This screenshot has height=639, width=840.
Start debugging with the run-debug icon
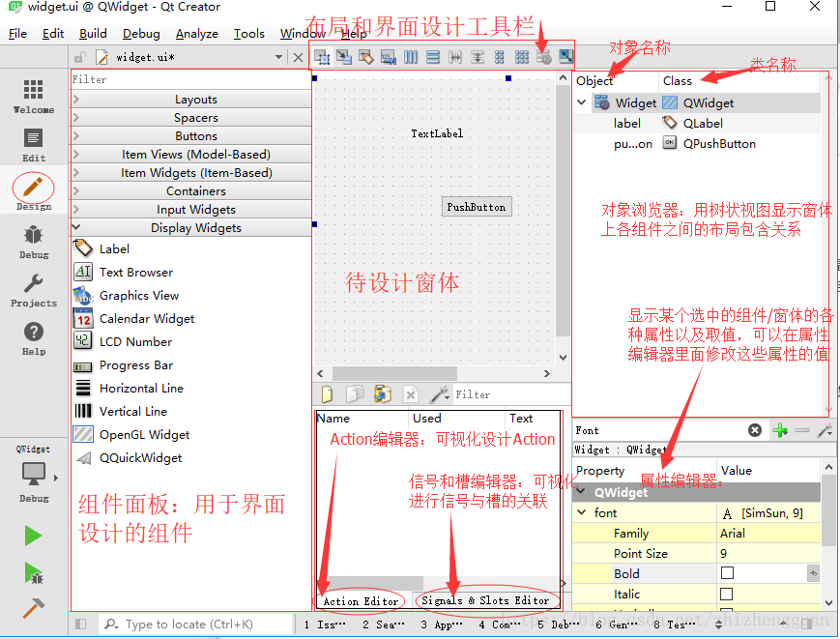(33, 572)
